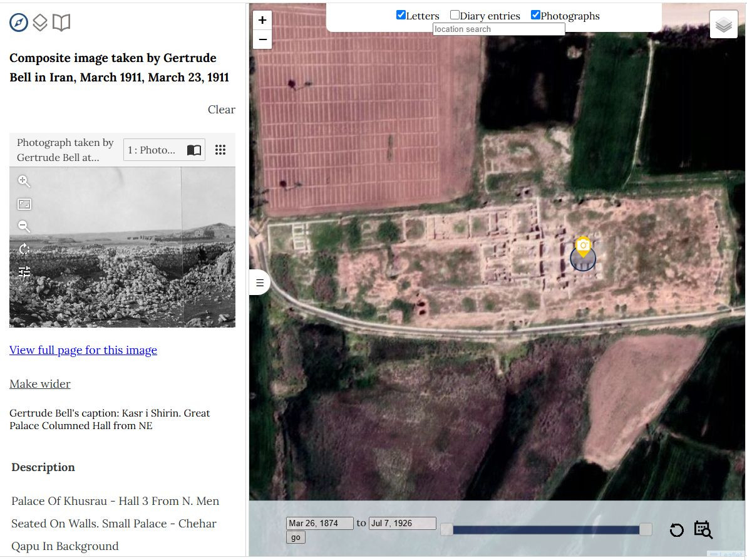Uncheck the Letters checkbox

point(401,15)
